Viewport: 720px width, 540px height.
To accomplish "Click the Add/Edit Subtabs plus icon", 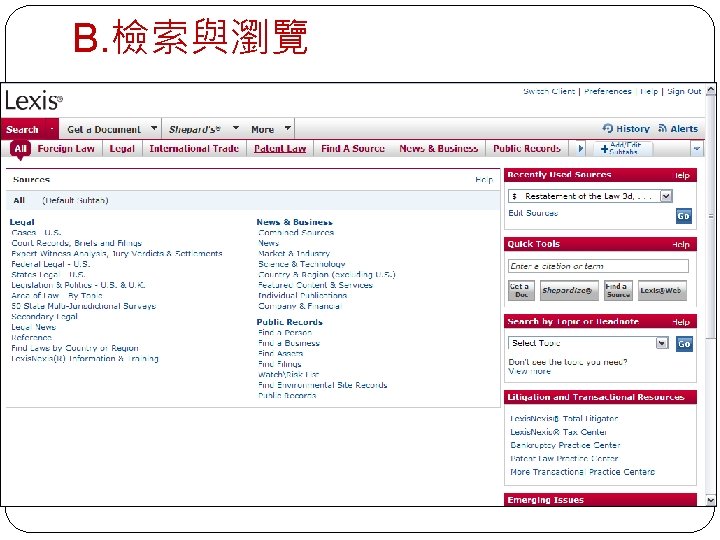I will coord(604,149).
